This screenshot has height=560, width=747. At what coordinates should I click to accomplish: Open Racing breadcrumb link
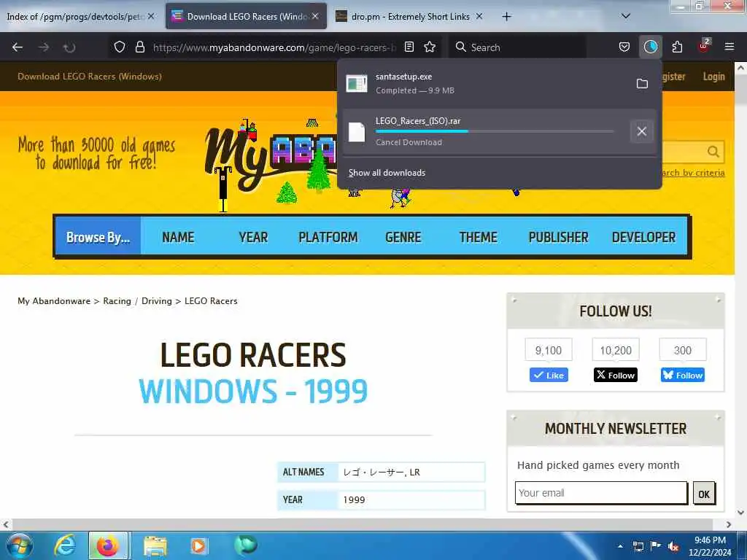coord(117,301)
